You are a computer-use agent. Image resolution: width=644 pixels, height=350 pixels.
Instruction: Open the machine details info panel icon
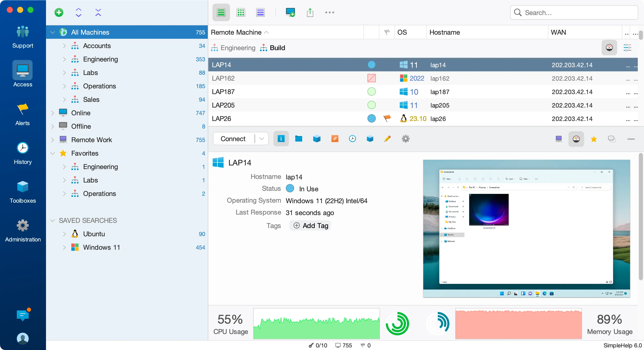click(281, 139)
